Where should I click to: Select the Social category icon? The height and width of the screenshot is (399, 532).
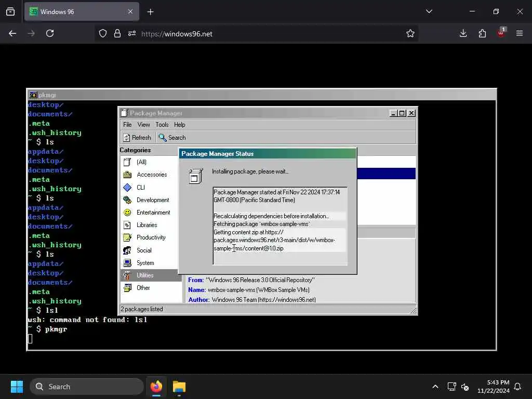pyautogui.click(x=127, y=250)
